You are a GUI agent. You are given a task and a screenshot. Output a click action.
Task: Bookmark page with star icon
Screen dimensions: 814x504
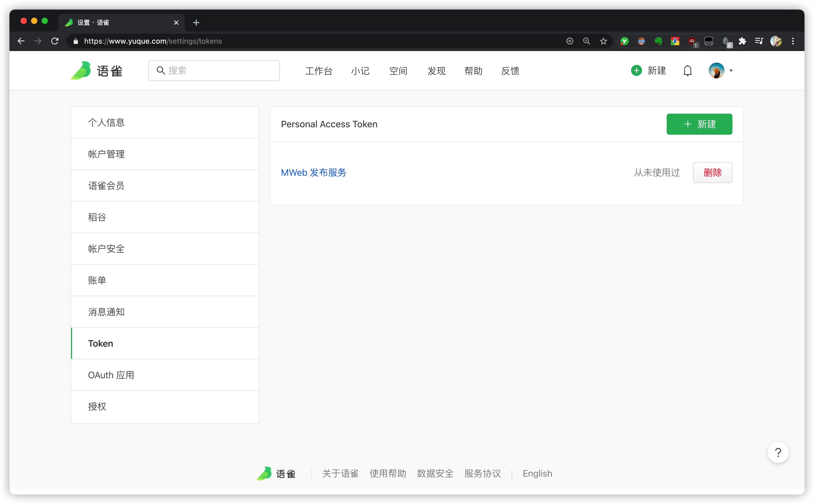[603, 41]
